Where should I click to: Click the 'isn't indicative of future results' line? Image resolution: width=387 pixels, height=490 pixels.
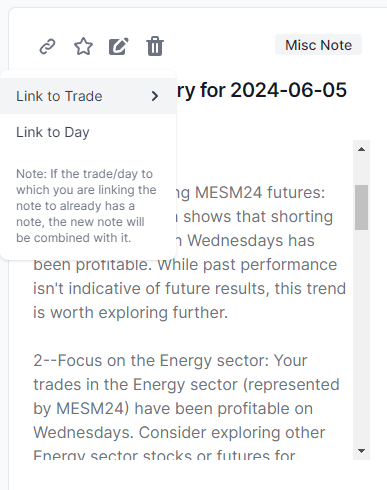tap(189, 289)
